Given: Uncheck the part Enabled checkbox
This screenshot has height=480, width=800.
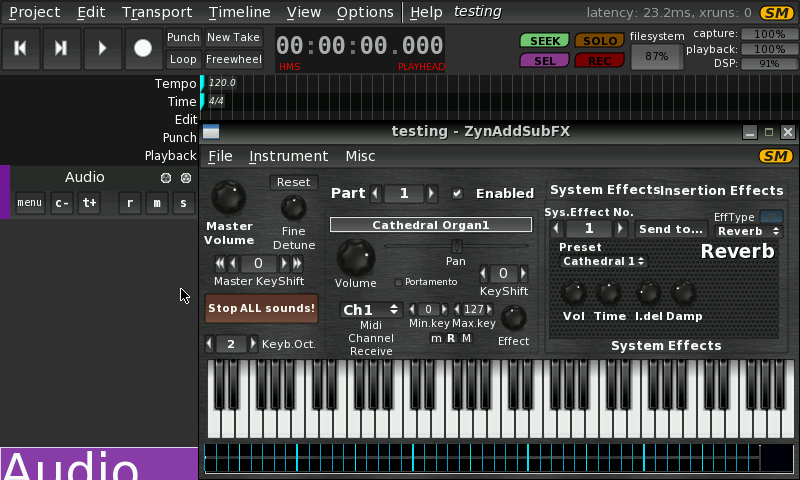Looking at the screenshot, I should [x=457, y=193].
